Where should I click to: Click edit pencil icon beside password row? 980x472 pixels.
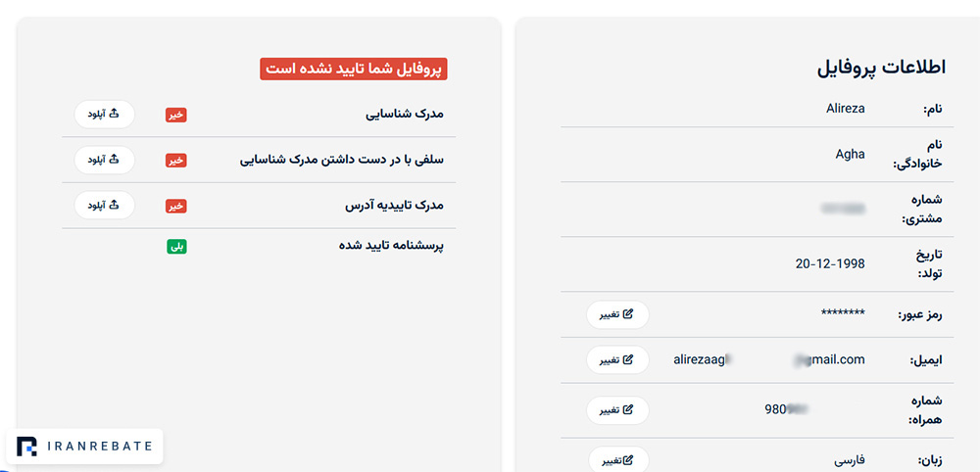click(628, 314)
